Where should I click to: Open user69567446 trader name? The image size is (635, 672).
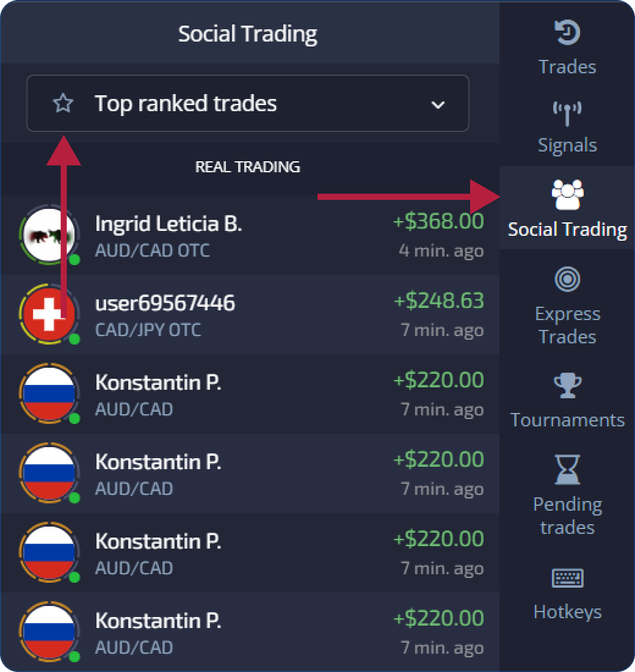point(165,303)
